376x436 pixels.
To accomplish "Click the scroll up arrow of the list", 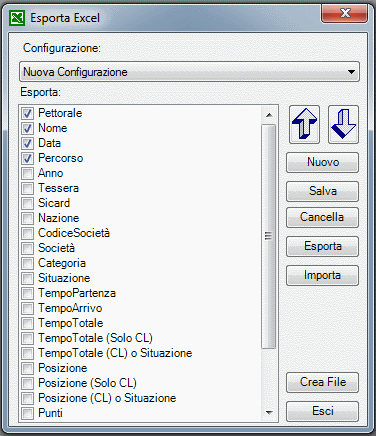I will tap(269, 115).
